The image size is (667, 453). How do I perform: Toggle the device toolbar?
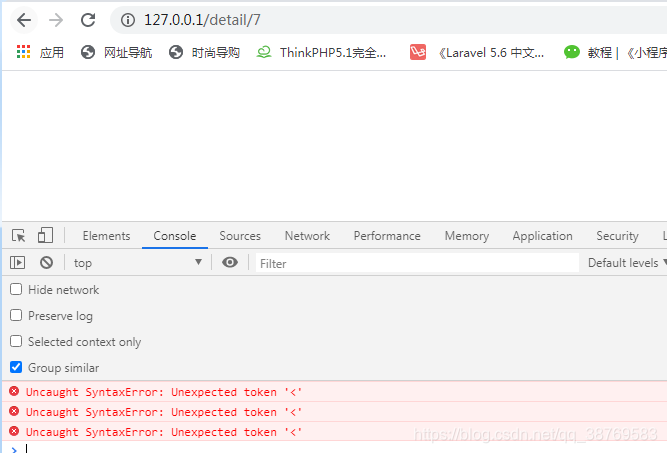(45, 235)
